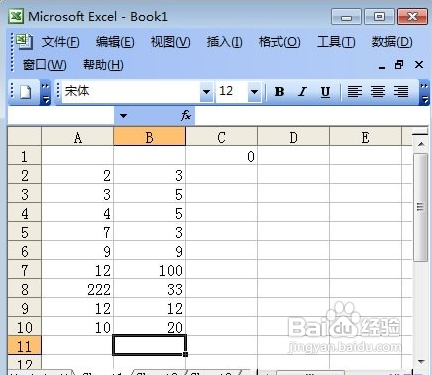Open the Name Box dropdown arrow

click(123, 116)
